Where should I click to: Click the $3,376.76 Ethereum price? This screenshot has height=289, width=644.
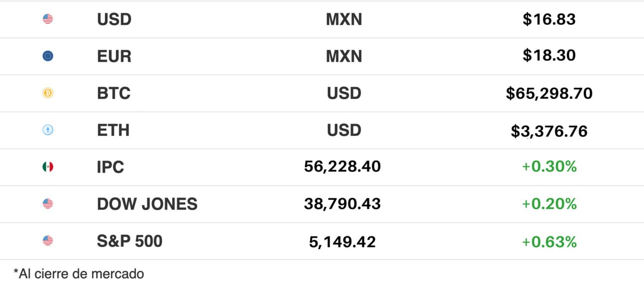(x=549, y=131)
